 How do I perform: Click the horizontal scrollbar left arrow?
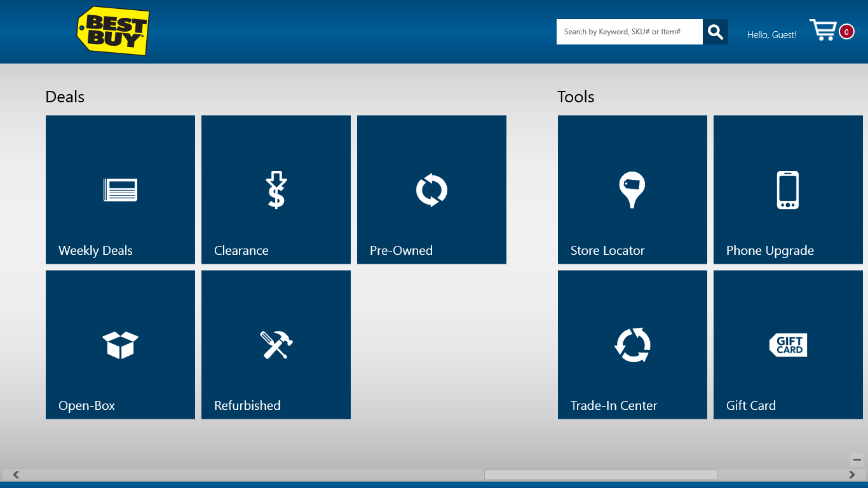[16, 475]
